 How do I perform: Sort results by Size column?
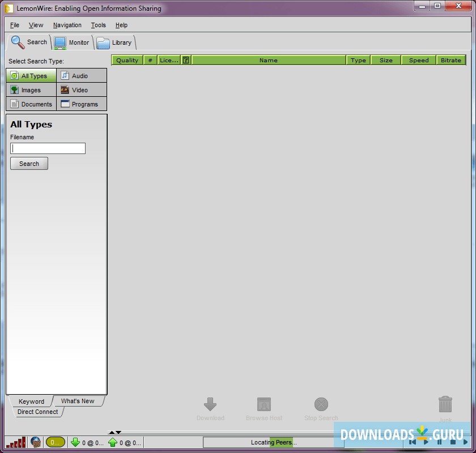(x=386, y=60)
